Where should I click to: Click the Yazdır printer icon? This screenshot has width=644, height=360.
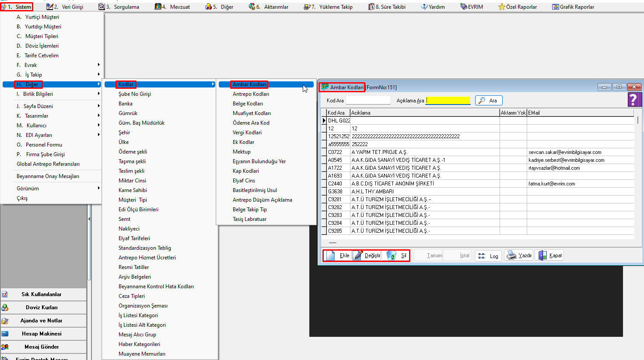(x=511, y=255)
